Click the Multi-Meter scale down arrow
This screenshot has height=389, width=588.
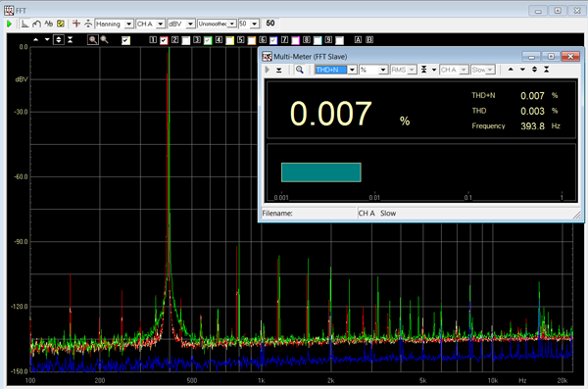point(522,70)
